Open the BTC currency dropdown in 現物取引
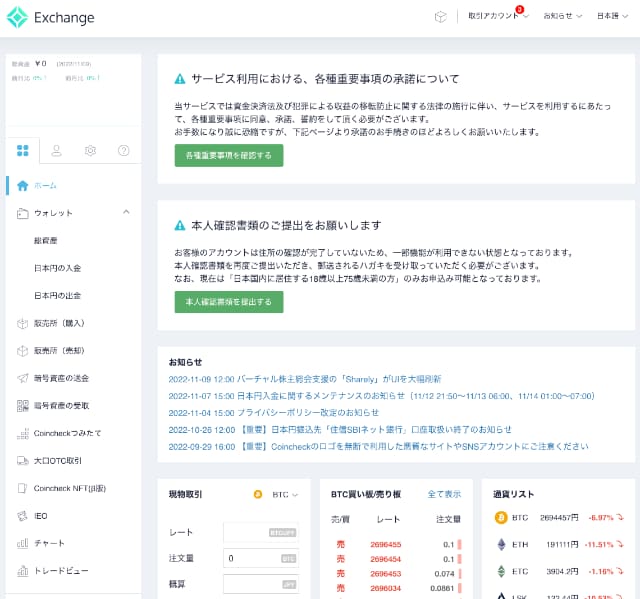This screenshot has width=640, height=599. (x=285, y=495)
